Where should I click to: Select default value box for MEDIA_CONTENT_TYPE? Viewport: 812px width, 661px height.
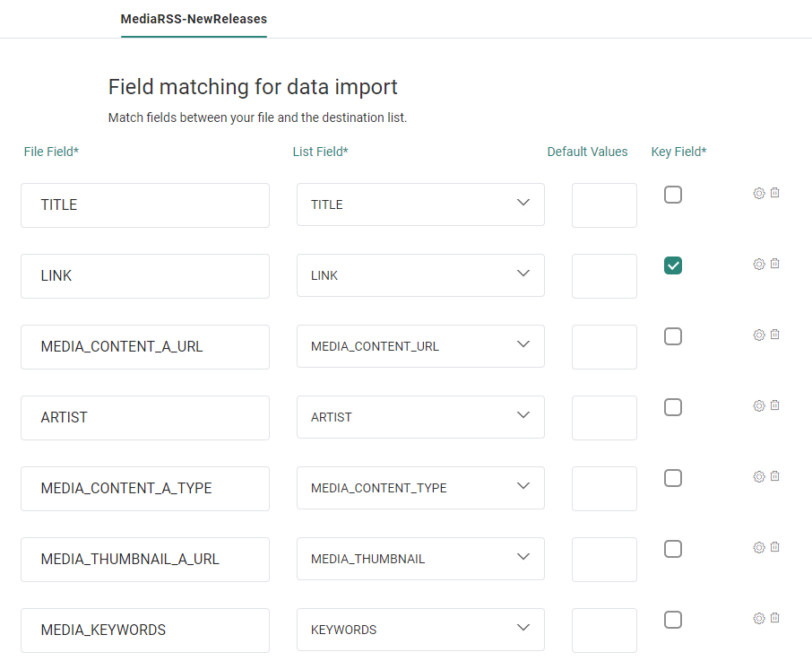(604, 489)
